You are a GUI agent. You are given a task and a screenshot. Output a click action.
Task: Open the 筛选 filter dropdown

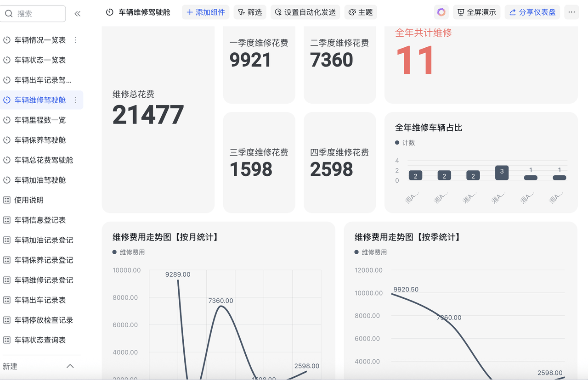point(250,12)
